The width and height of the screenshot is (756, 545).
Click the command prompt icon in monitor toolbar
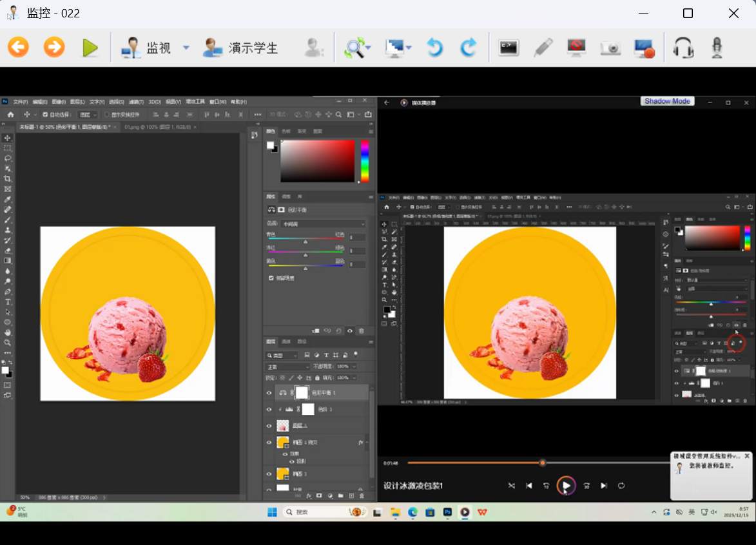click(x=509, y=48)
